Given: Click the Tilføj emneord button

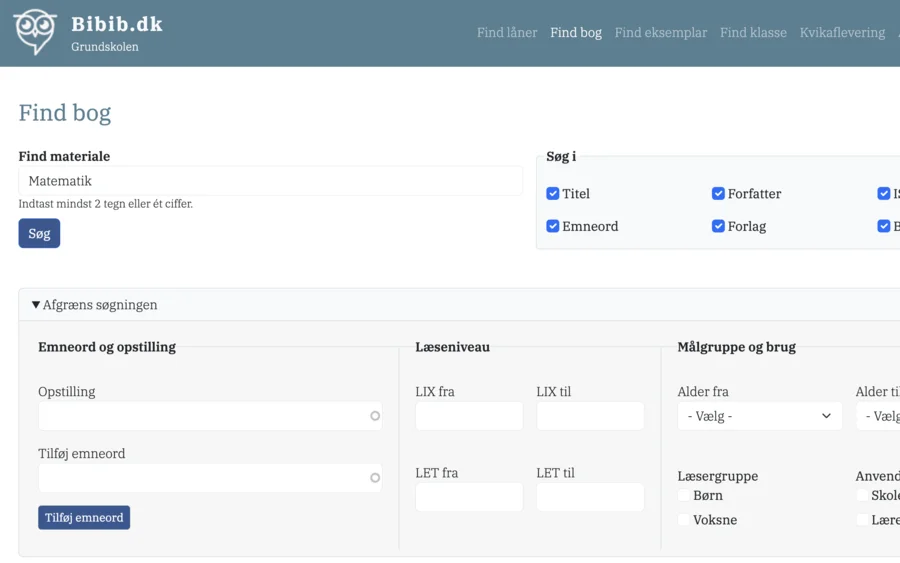Looking at the screenshot, I should point(84,518).
